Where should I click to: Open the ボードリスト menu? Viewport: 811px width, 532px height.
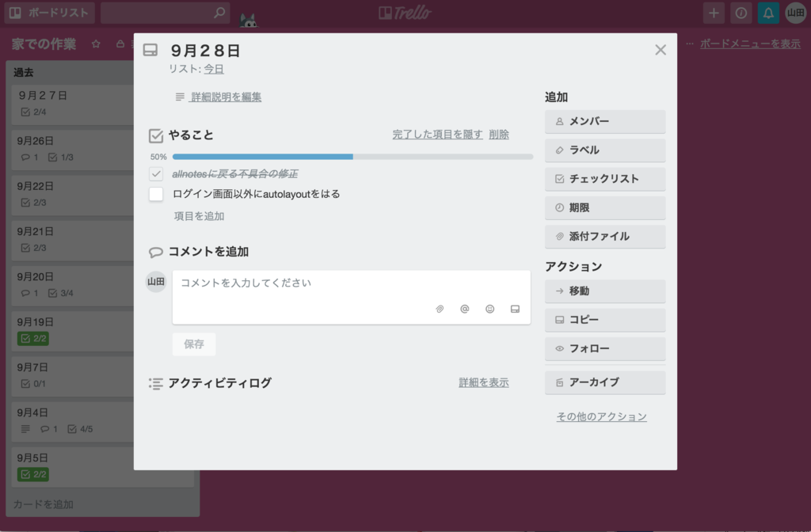click(50, 13)
